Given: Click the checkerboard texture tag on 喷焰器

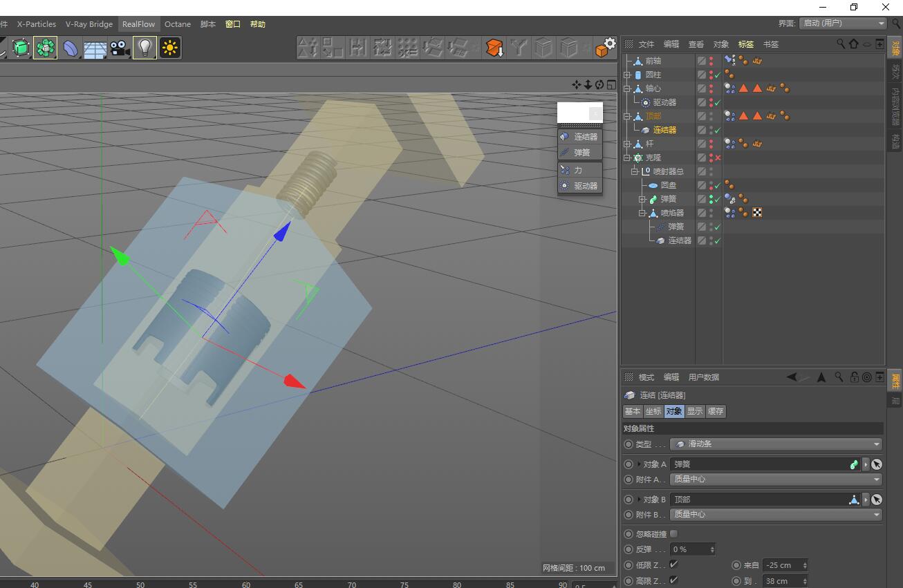Looking at the screenshot, I should (x=757, y=213).
